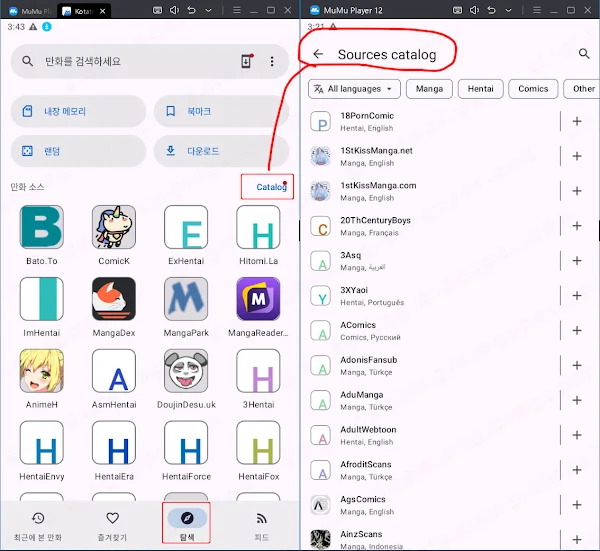Go back from Sources catalog
This screenshot has height=551, width=600.
coord(318,54)
